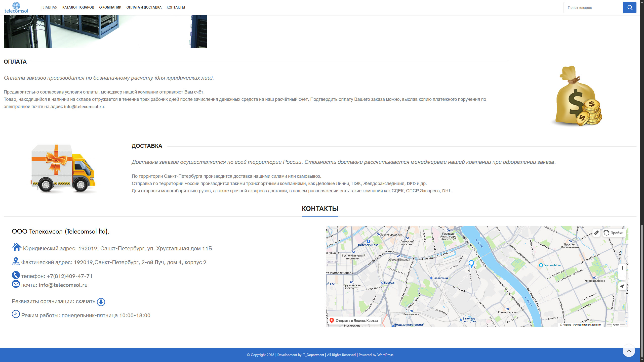This screenshot has height=362, width=644.
Task: Click the telecomsol globe logo
Action: pos(16,7)
